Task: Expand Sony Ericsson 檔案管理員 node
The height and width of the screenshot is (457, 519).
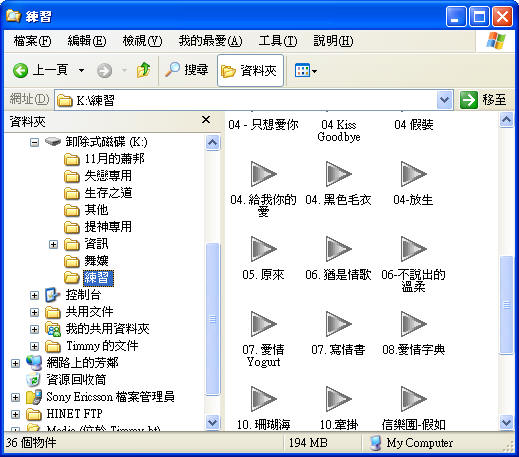Action: click(15, 397)
